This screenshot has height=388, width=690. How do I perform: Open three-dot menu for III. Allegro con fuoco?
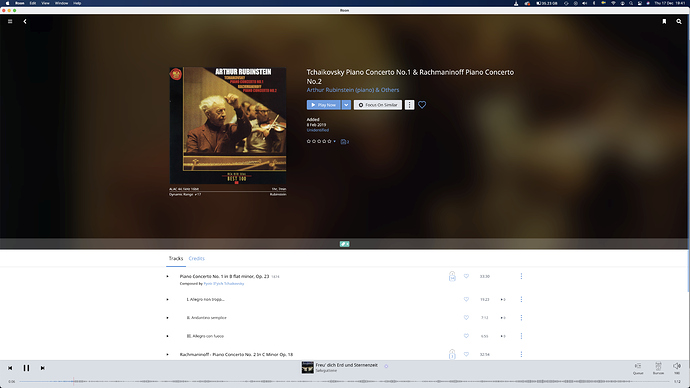coord(521,336)
